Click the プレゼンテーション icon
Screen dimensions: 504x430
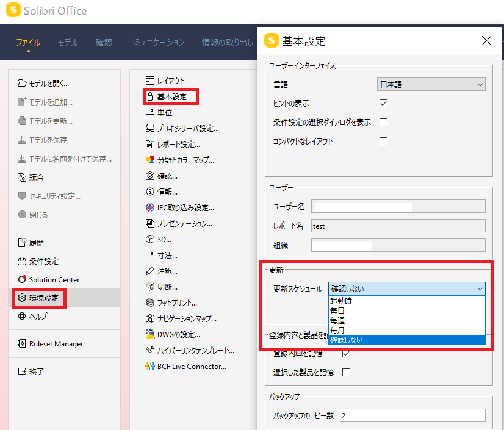tap(149, 223)
